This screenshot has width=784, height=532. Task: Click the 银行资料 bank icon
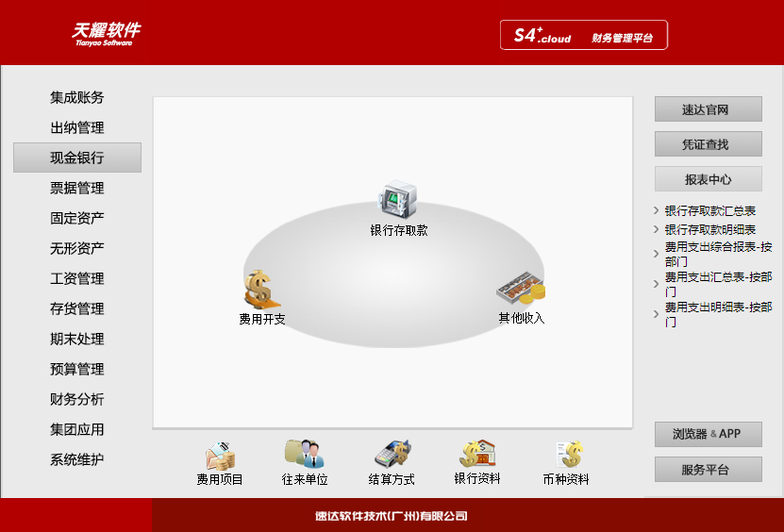tap(477, 454)
